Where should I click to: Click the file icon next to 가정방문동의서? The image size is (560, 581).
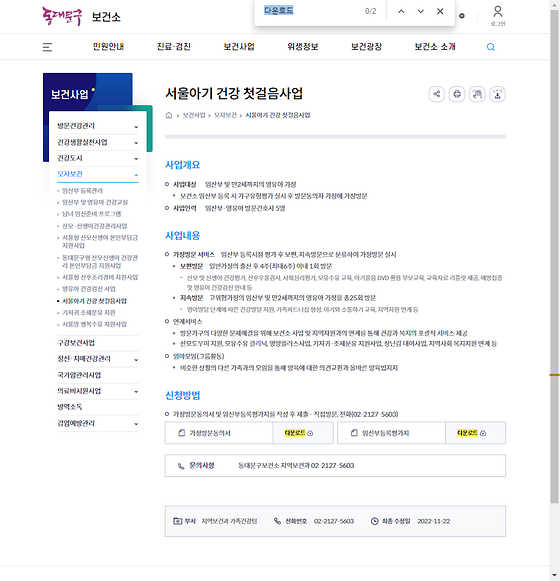pyautogui.click(x=182, y=433)
